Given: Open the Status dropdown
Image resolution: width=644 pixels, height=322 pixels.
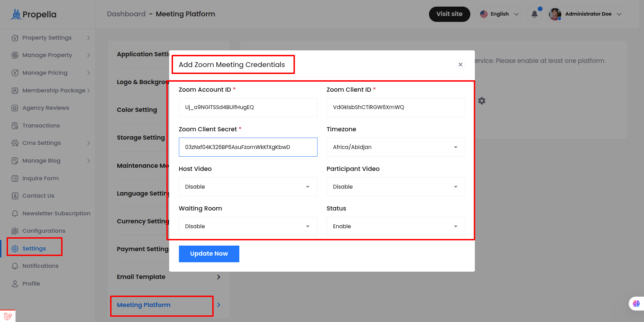Looking at the screenshot, I should [x=396, y=226].
